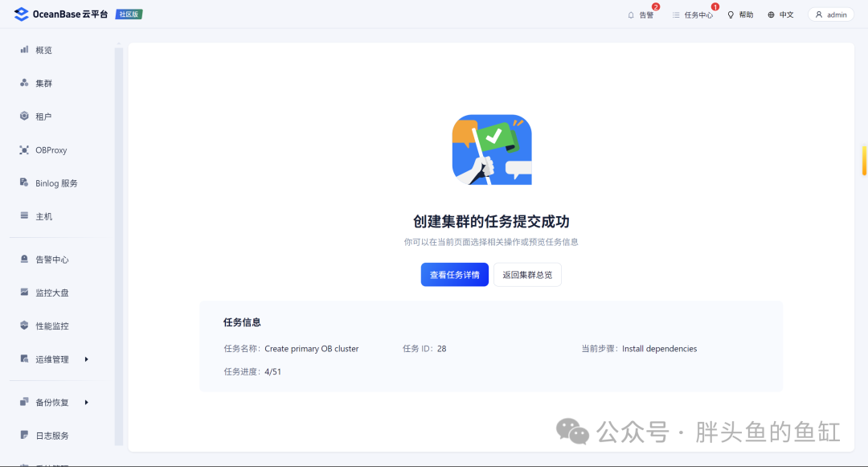
Task: Click the 社区版 edition badge
Action: [129, 14]
